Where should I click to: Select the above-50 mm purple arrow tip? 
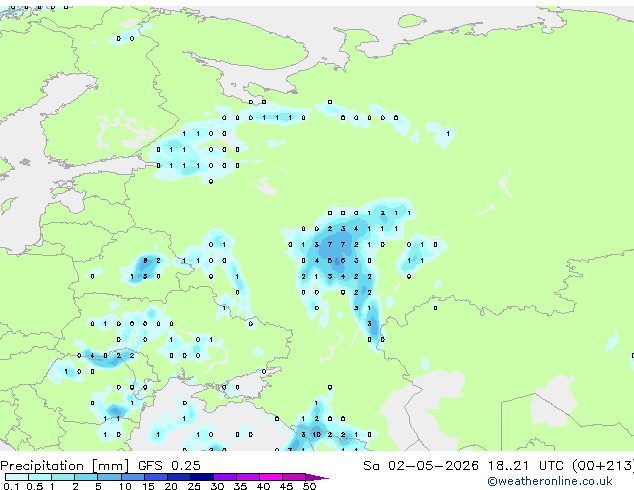317,477
